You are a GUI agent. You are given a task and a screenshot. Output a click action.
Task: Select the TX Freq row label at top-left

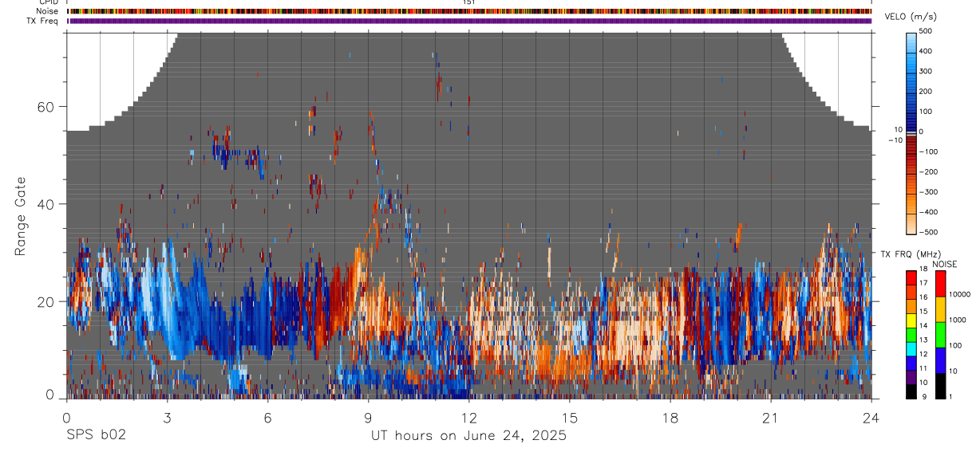pyautogui.click(x=42, y=21)
